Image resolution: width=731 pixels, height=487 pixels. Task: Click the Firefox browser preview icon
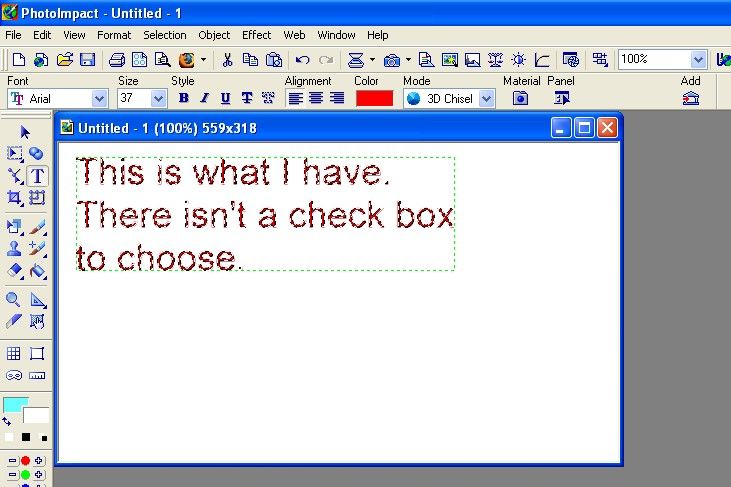coord(186,60)
